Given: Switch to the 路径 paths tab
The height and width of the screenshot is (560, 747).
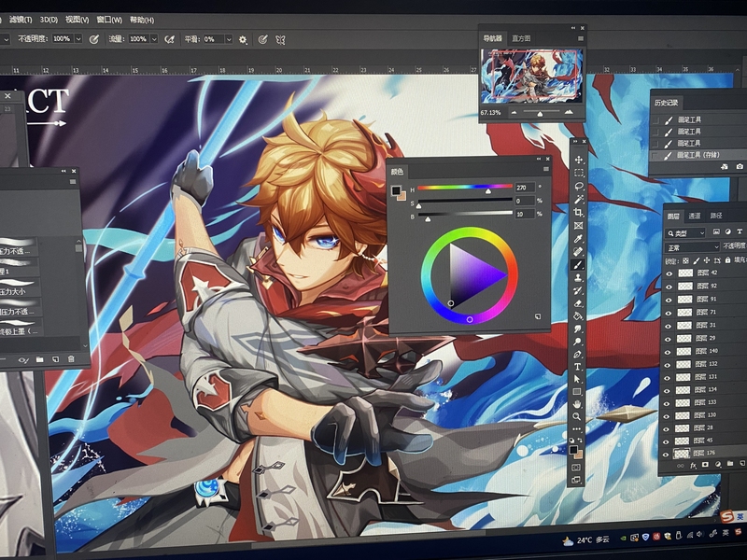Looking at the screenshot, I should click(x=716, y=217).
